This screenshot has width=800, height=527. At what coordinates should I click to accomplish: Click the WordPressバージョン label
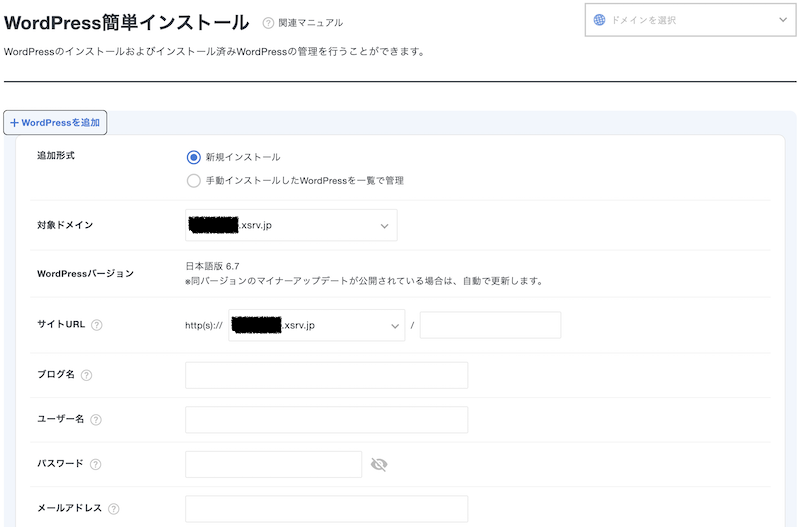point(85,273)
